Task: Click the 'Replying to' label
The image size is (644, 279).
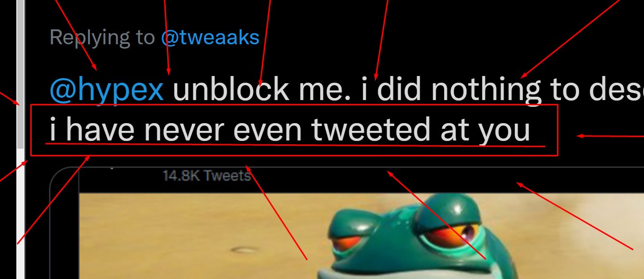Action: point(102,38)
